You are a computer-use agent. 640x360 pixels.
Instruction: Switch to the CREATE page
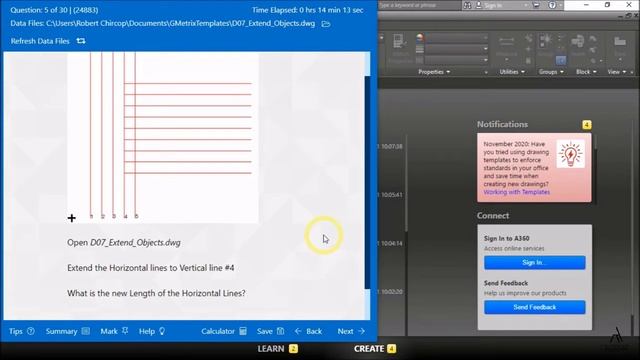click(x=375, y=349)
